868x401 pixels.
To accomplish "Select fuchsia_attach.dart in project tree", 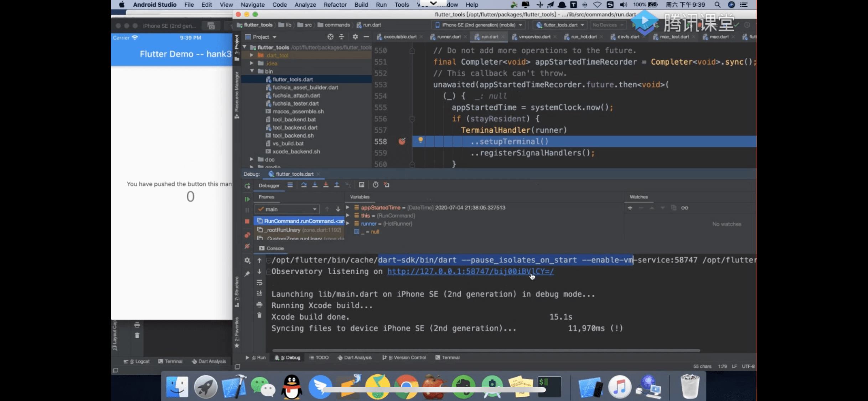I will [x=296, y=96].
